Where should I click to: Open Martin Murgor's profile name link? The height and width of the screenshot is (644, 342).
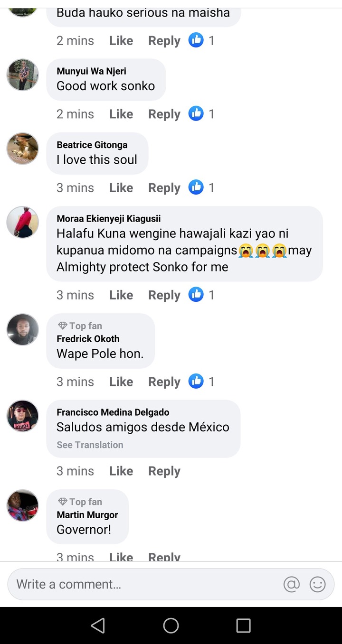87,515
